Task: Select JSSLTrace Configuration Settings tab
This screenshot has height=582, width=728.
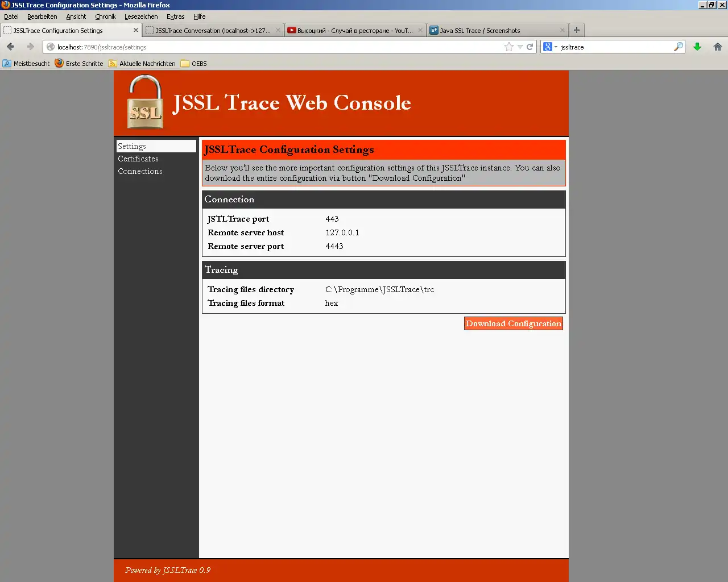Action: (x=71, y=30)
